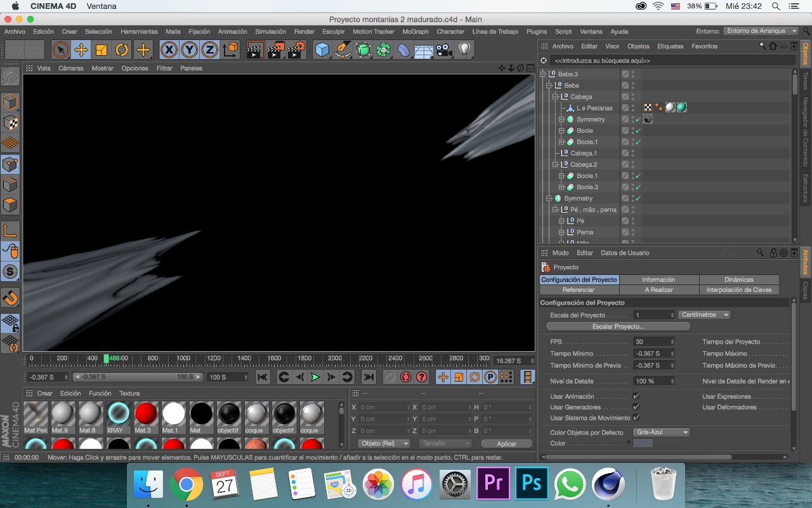Image resolution: width=812 pixels, height=508 pixels.
Task: Go to end of animation
Action: (x=368, y=377)
